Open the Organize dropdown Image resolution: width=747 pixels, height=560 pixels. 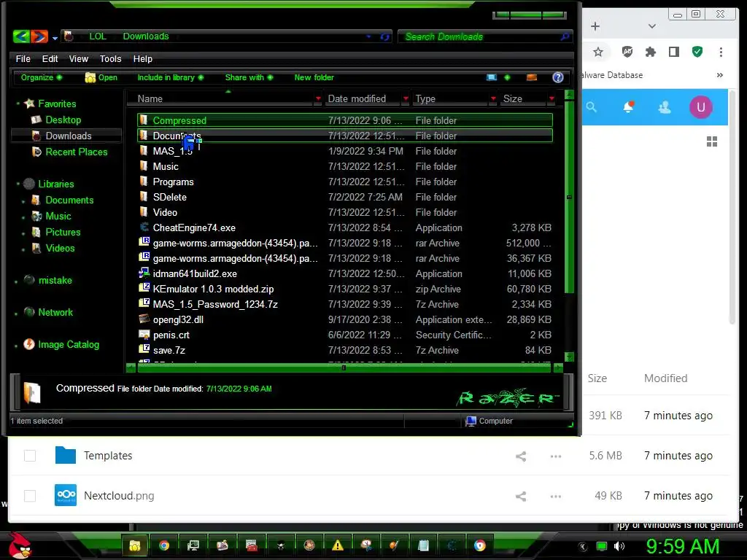point(42,77)
